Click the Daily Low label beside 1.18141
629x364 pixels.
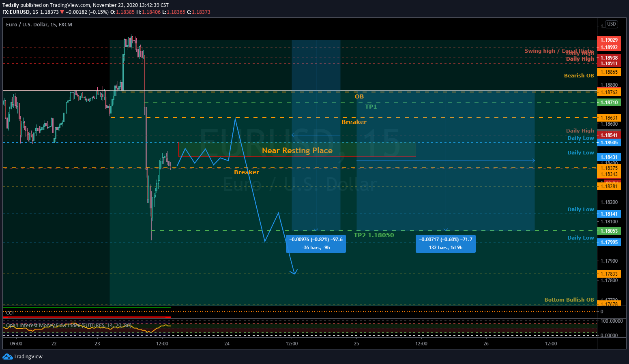pyautogui.click(x=580, y=210)
